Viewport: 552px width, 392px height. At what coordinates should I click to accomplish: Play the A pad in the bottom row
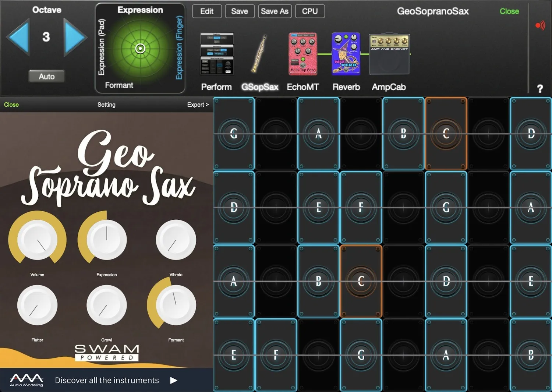(446, 355)
